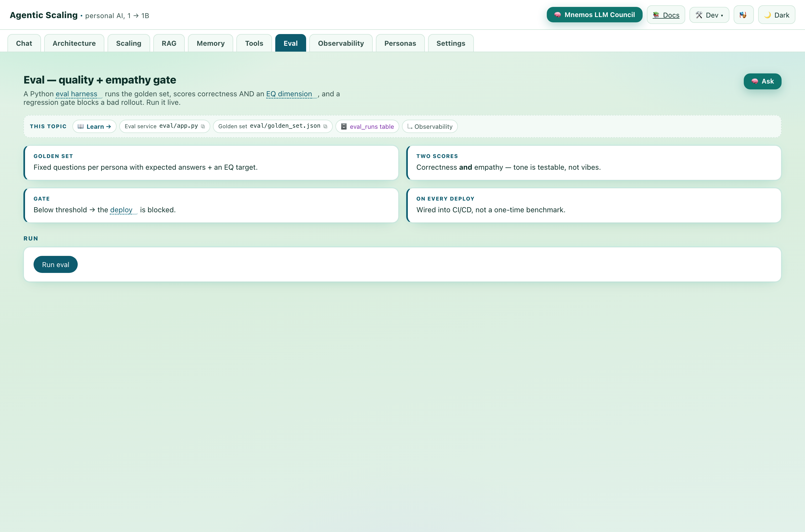Image resolution: width=805 pixels, height=532 pixels.
Task: Copy the eval/golden_set.json path icon
Action: pyautogui.click(x=325, y=127)
